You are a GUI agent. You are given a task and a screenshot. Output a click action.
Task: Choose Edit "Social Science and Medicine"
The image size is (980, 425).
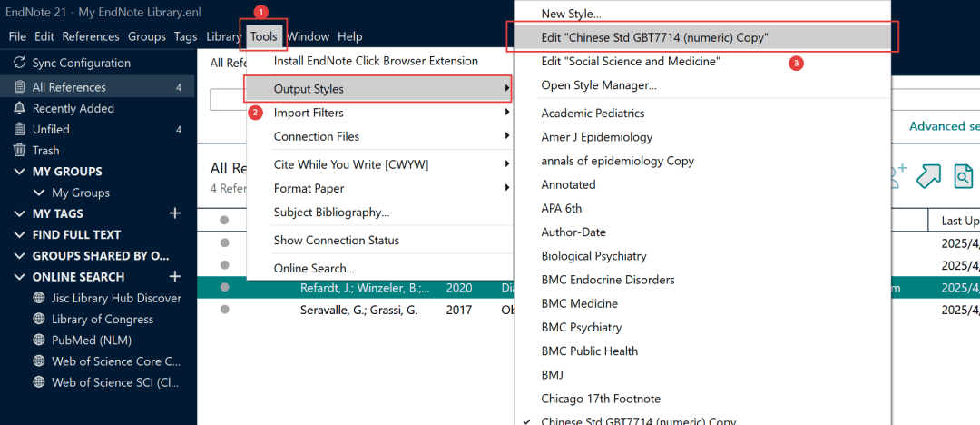pos(631,62)
